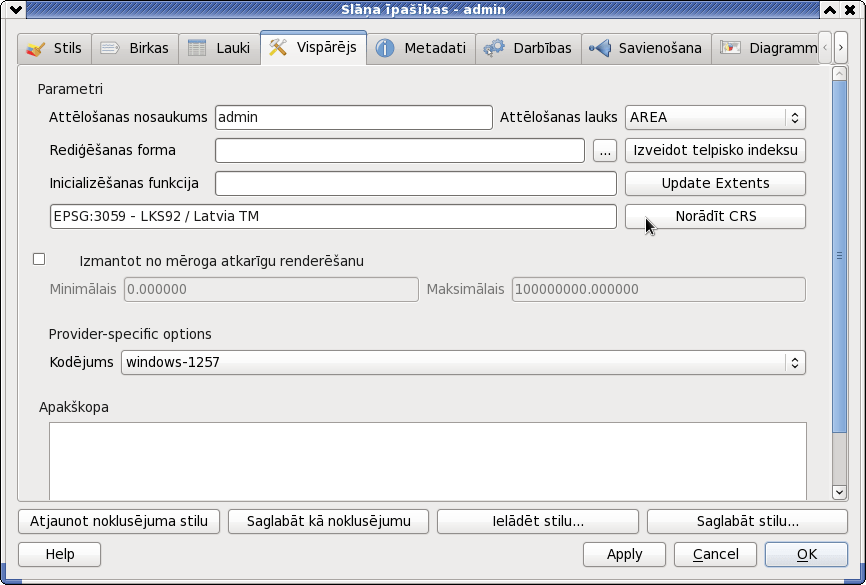Screen dimensions: 866x585
Task: Click the Norādīt CRS button
Action: pos(715,217)
